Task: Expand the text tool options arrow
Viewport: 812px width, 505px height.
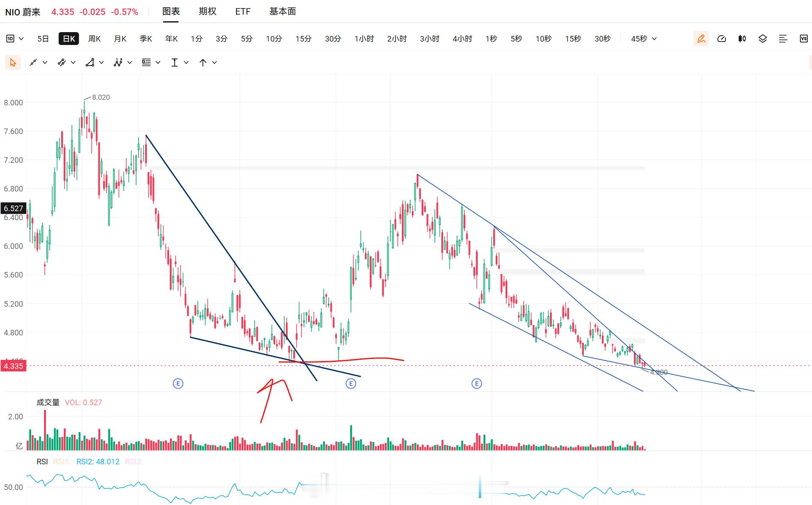Action: pos(186,63)
